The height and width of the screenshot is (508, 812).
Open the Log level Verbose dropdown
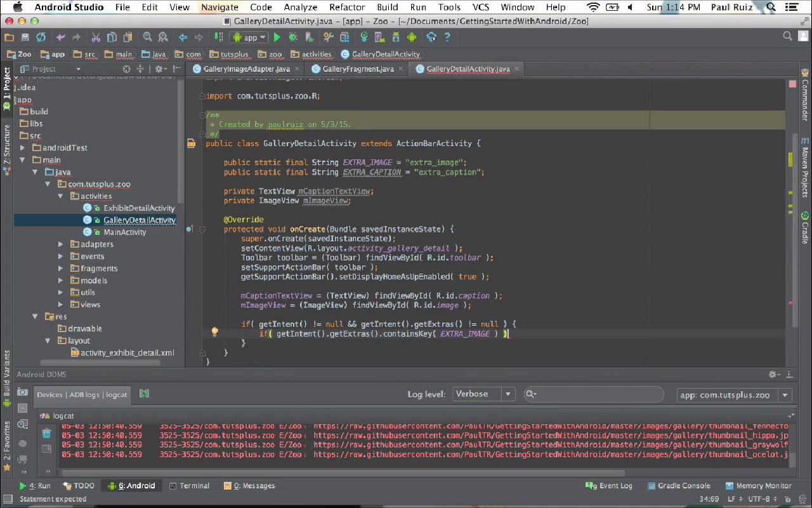483,394
